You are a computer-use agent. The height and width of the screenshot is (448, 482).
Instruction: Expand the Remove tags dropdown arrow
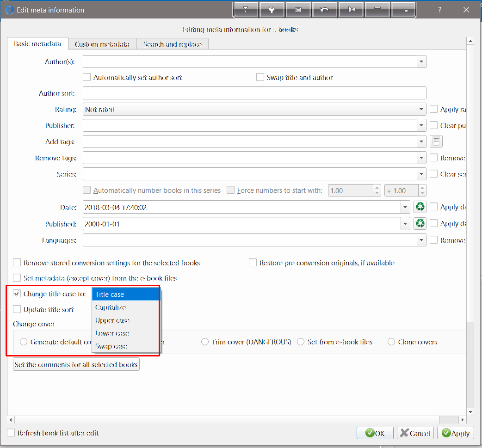421,158
